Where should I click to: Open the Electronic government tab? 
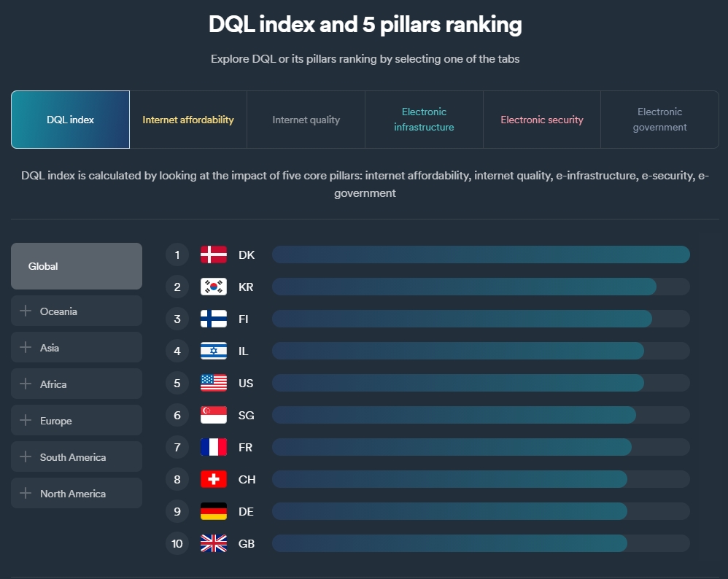click(x=659, y=120)
